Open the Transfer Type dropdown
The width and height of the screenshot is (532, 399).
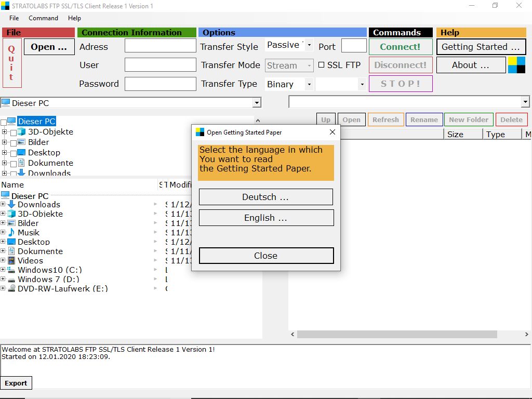(x=309, y=84)
